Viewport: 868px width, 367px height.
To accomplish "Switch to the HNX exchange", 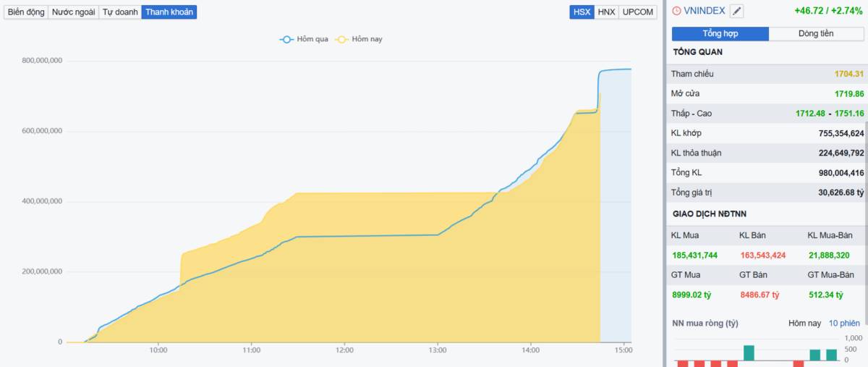I will 606,12.
